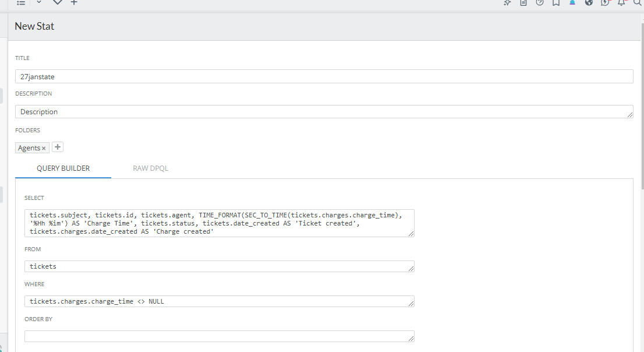Click the empty ORDER BY field

coord(219,336)
